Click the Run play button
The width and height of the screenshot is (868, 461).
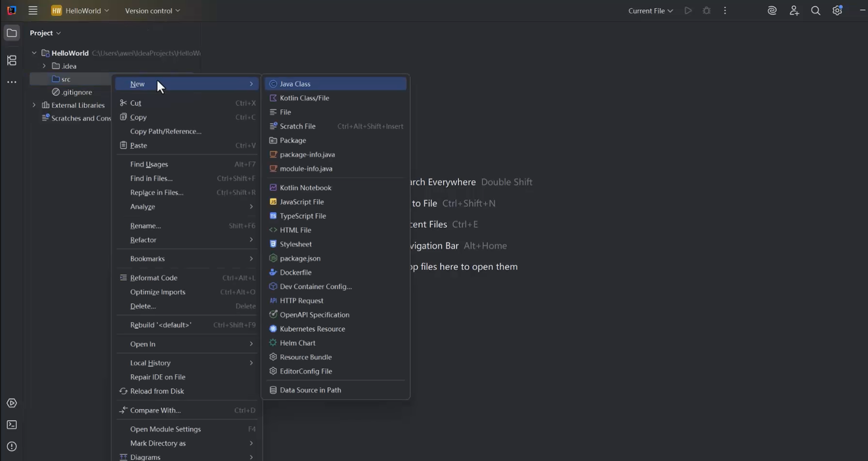pos(688,11)
